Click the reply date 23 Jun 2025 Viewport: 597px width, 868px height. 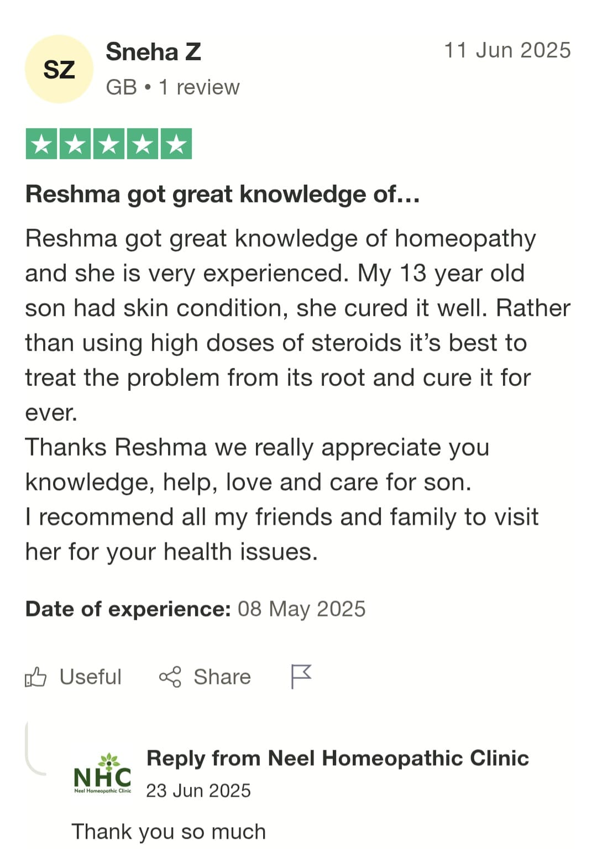(198, 791)
